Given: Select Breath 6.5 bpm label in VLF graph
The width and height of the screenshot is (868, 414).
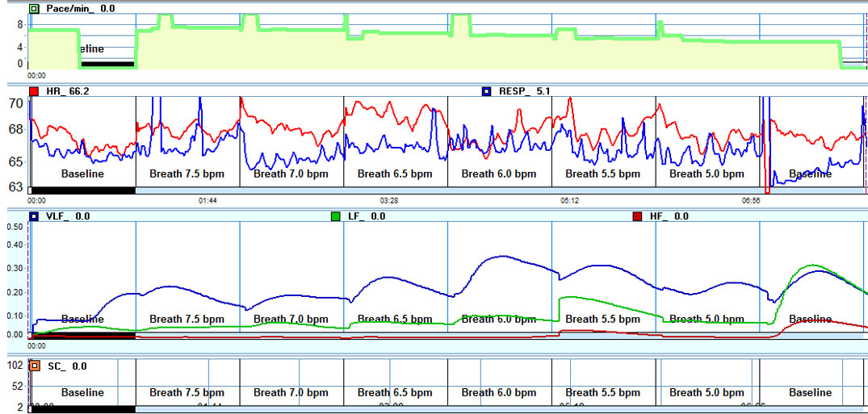Looking at the screenshot, I should coord(395,319).
